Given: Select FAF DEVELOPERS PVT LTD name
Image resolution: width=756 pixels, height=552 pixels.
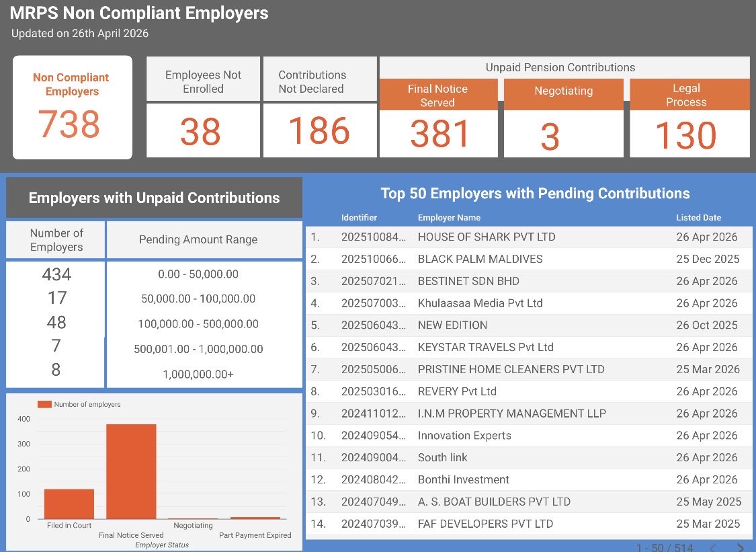Looking at the screenshot, I should pos(485,524).
